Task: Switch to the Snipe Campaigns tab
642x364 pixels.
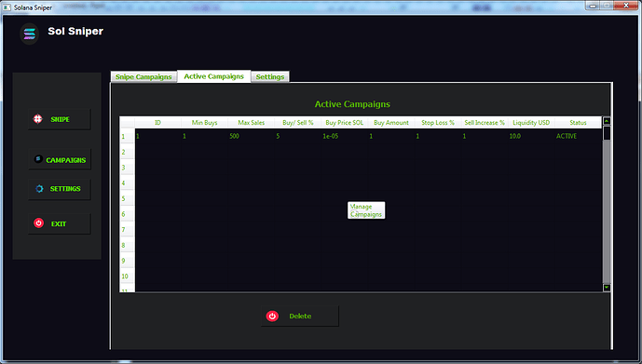Action: (x=143, y=77)
